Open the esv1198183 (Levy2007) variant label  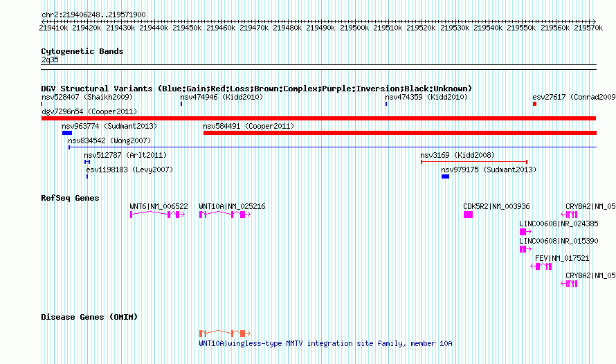pyautogui.click(x=129, y=170)
